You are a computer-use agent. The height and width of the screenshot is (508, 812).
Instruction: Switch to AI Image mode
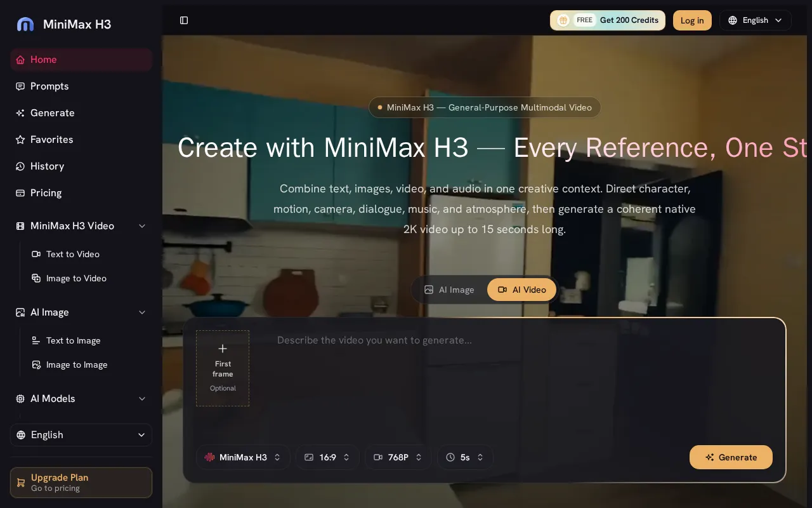click(x=449, y=290)
